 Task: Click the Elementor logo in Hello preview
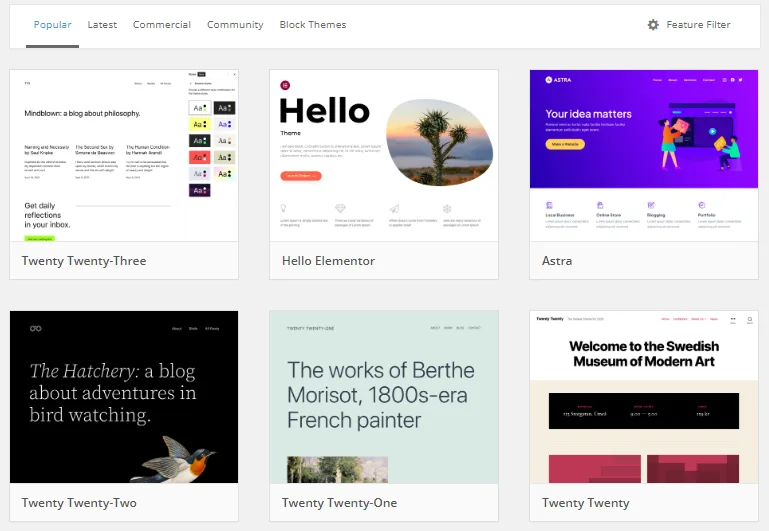point(285,85)
